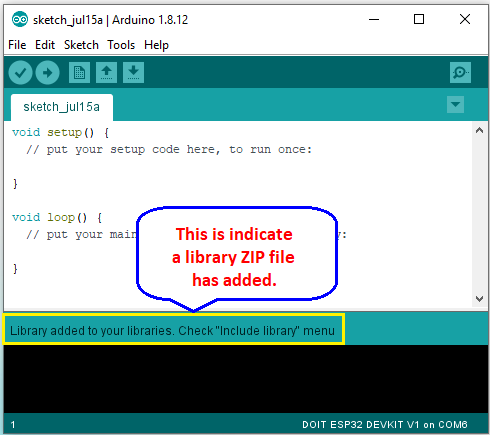Open the Edit menu
490x435 pixels.
click(45, 45)
